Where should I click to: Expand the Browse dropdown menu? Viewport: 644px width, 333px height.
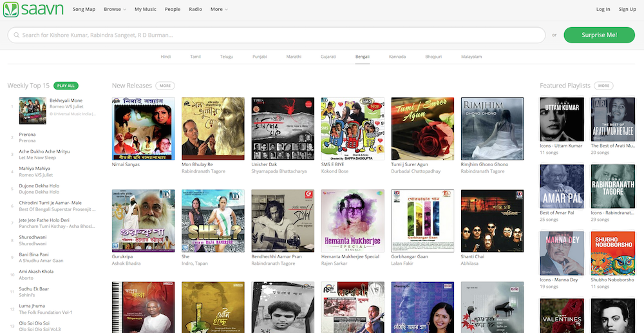[x=115, y=10]
